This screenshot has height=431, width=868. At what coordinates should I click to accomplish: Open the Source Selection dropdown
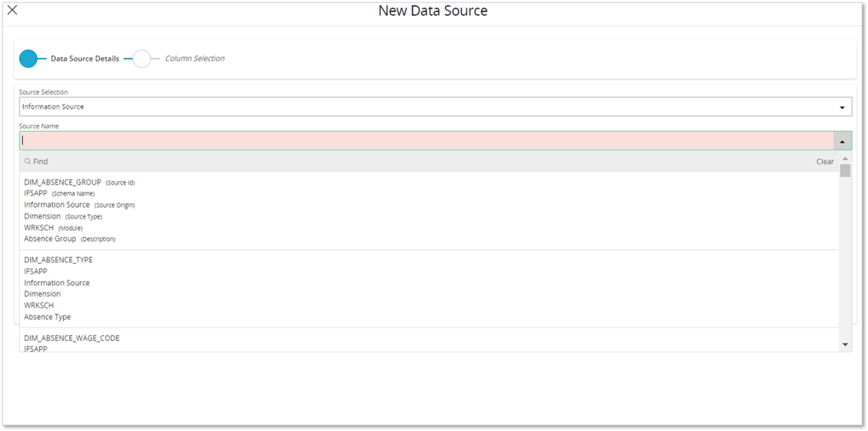[x=842, y=106]
